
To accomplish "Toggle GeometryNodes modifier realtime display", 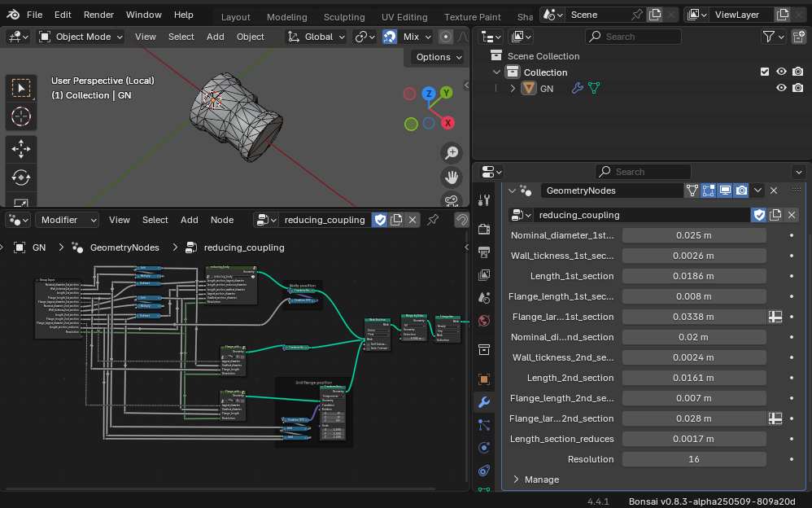I will click(x=725, y=190).
